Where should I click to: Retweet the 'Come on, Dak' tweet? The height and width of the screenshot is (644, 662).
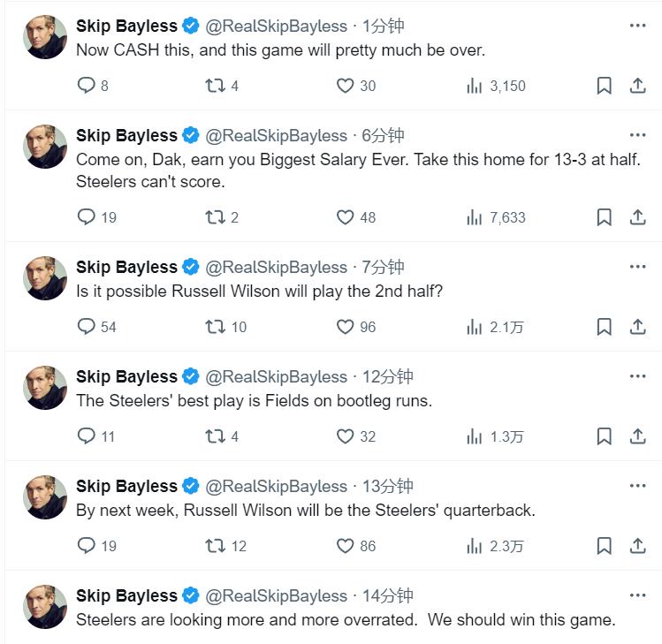215,217
